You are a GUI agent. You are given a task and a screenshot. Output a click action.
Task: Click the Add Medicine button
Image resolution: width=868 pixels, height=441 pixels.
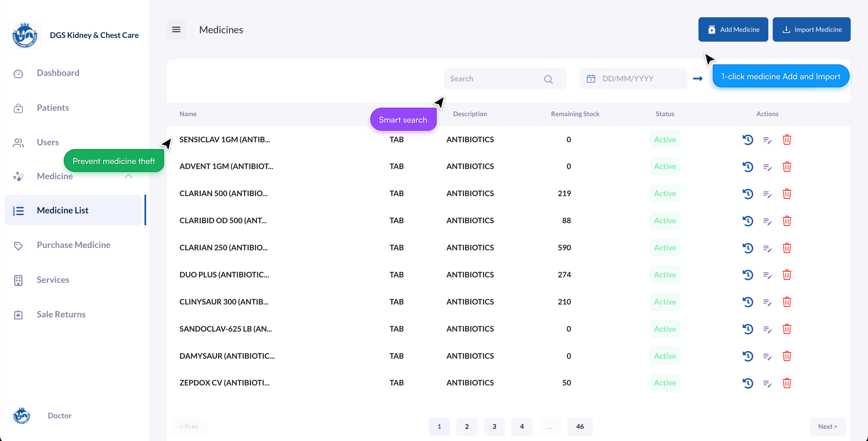733,30
